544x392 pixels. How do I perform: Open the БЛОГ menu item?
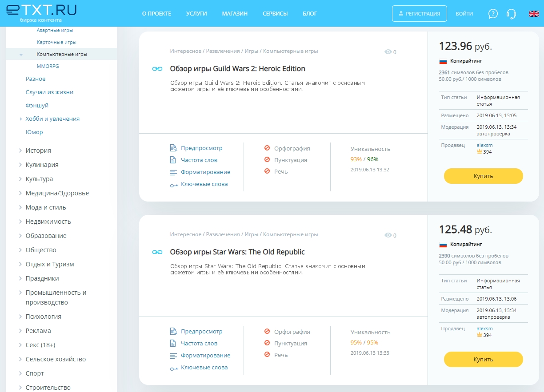[310, 14]
